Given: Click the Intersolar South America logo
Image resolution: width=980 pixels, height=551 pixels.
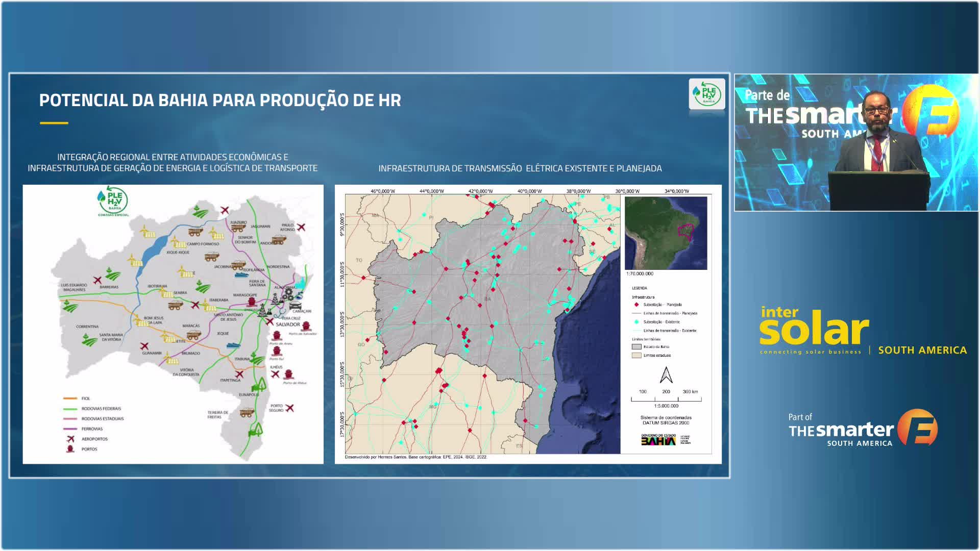Looking at the screenshot, I should coord(863,331).
